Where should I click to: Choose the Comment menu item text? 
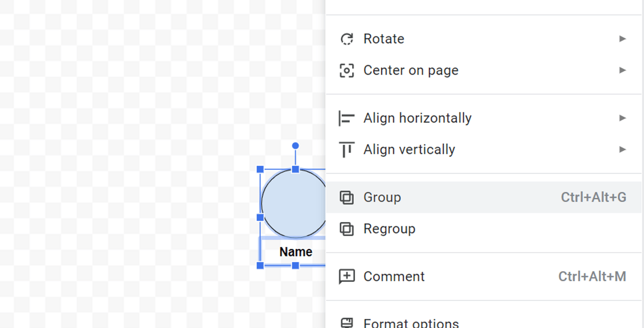tap(394, 277)
